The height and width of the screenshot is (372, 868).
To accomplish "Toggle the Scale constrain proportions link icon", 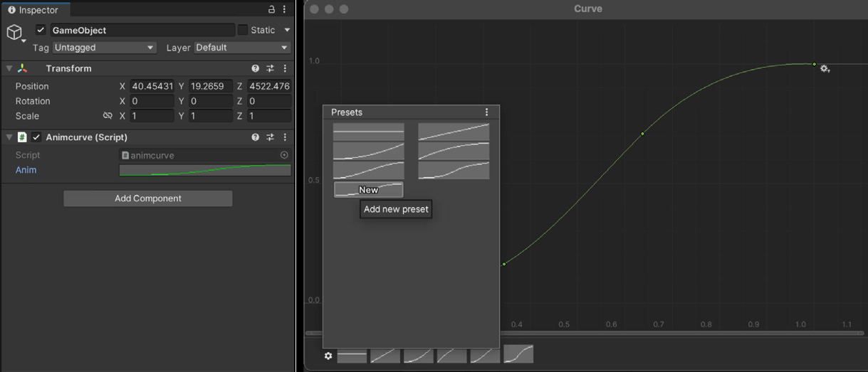I will click(x=108, y=116).
